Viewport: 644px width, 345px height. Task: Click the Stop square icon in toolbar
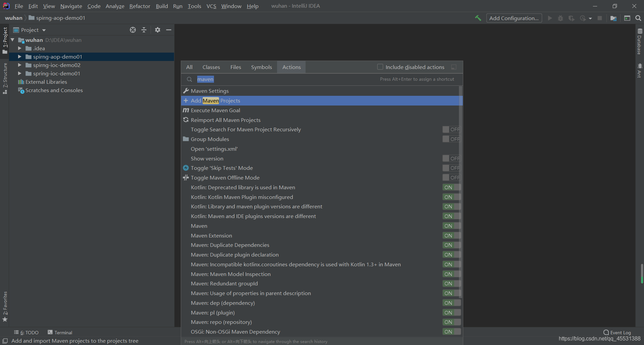pos(600,18)
